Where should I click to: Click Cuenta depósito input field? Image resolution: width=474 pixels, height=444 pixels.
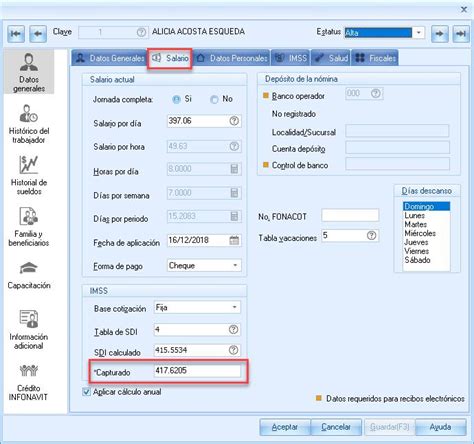397,147
